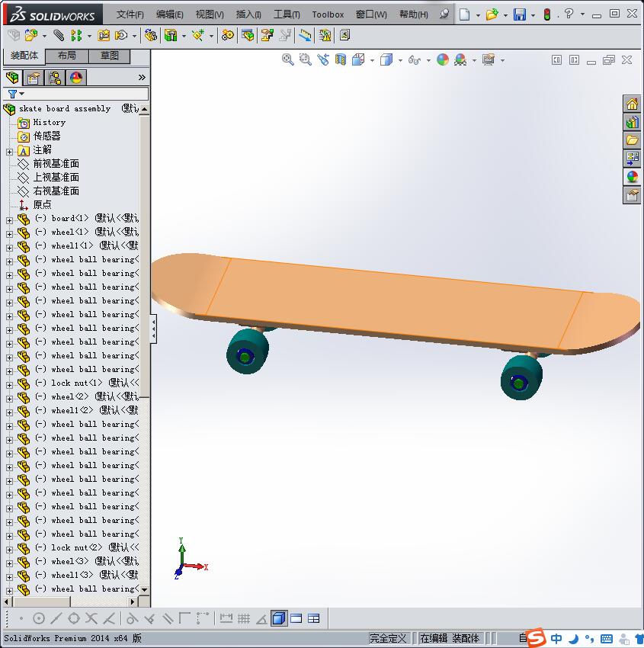Open the View Orientation dropdown arrow
The width and height of the screenshot is (644, 648).
pos(372,60)
